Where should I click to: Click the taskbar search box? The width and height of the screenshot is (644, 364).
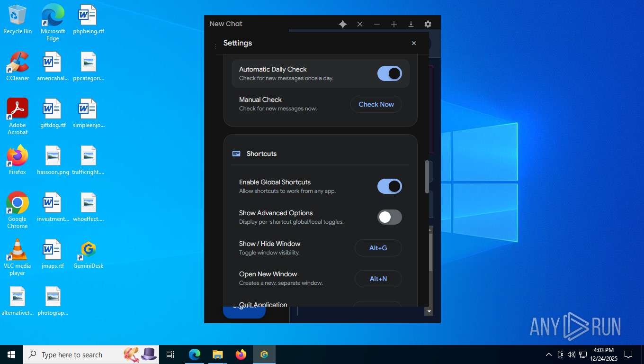pyautogui.click(x=91, y=355)
